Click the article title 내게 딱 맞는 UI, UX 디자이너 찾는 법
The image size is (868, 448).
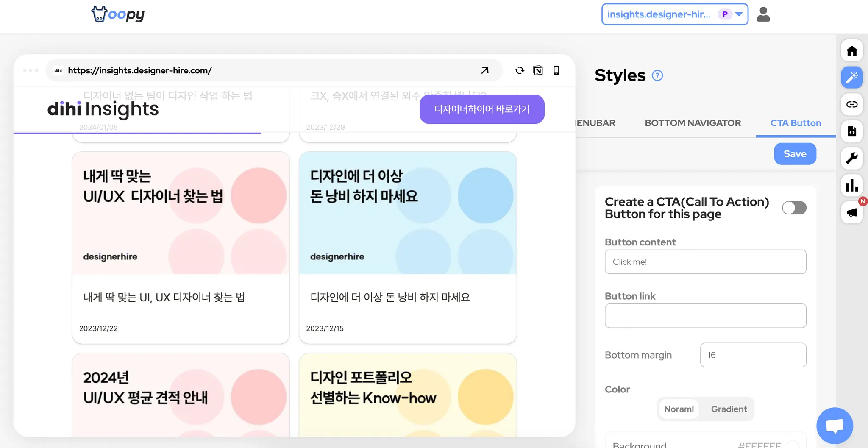point(164,298)
